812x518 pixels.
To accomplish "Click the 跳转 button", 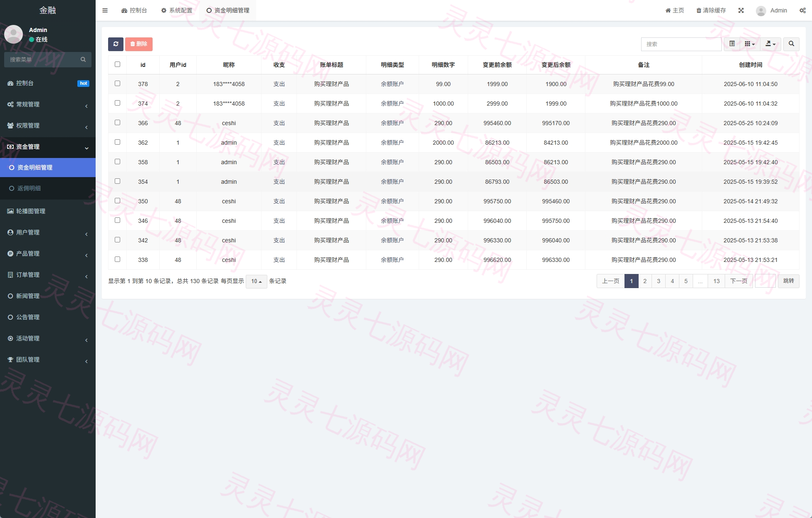I will pyautogui.click(x=789, y=281).
